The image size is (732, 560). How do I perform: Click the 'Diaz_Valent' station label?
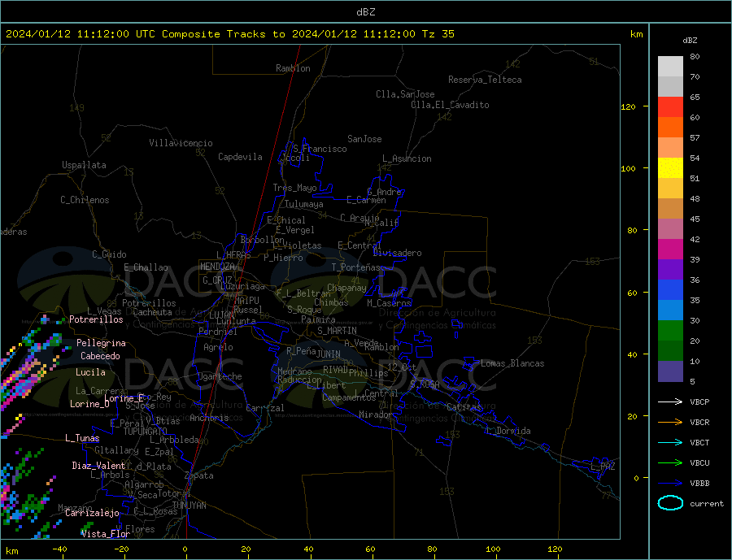coord(98,466)
